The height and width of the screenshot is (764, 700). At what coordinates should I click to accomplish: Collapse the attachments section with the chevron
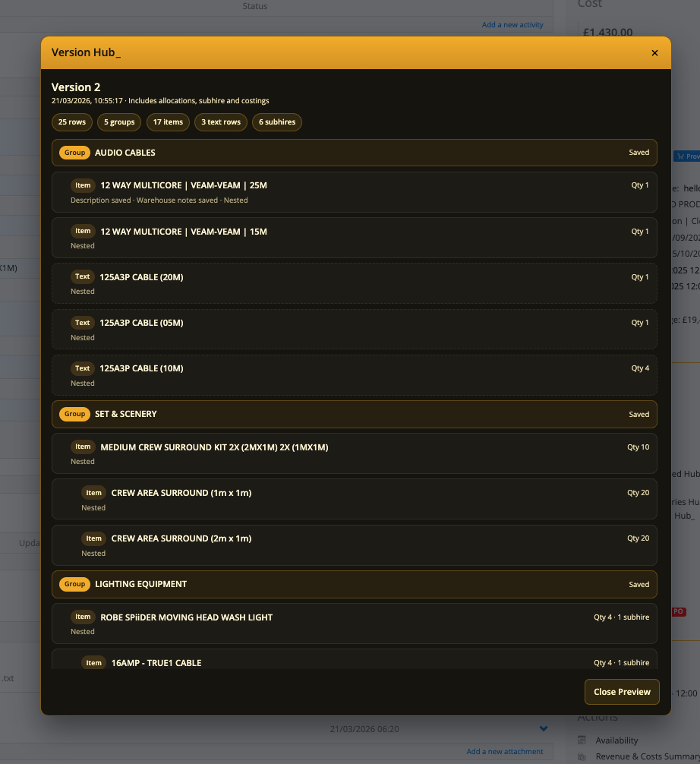click(544, 728)
